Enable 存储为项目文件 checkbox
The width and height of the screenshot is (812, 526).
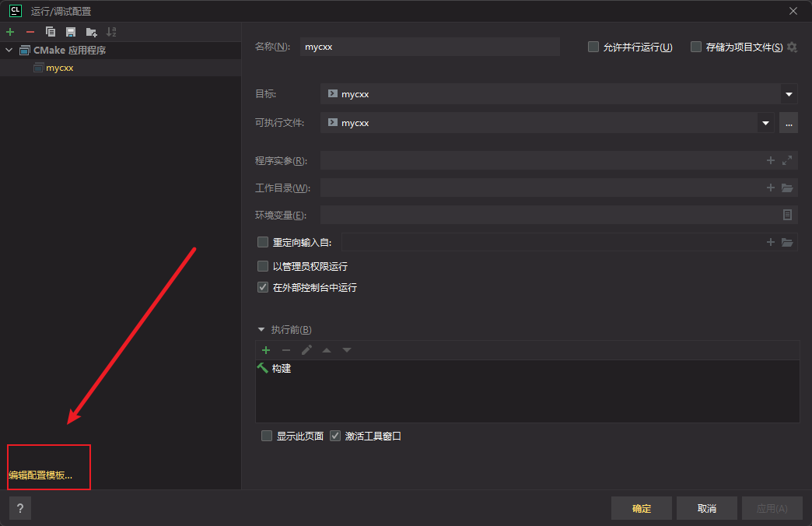pos(696,47)
